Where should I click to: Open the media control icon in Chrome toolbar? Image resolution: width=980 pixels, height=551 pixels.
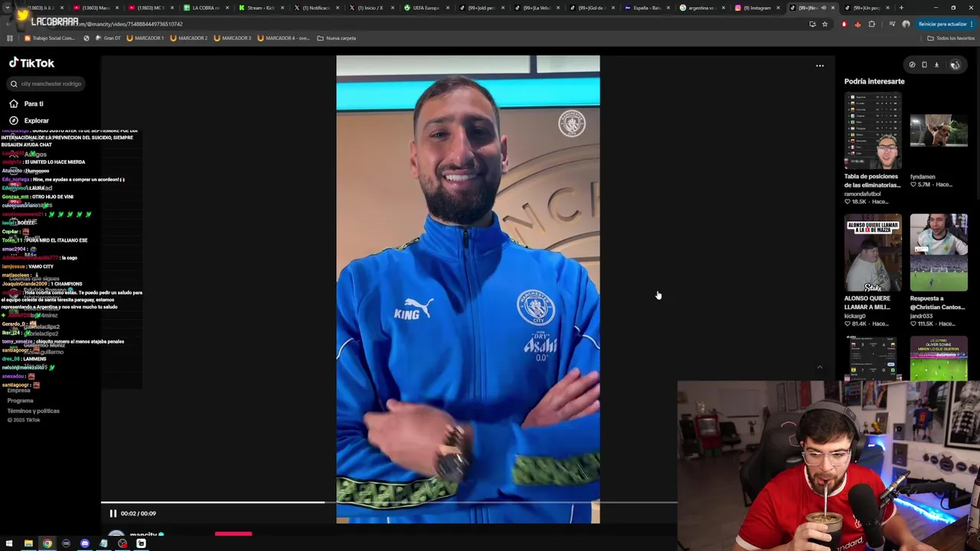[x=892, y=24]
